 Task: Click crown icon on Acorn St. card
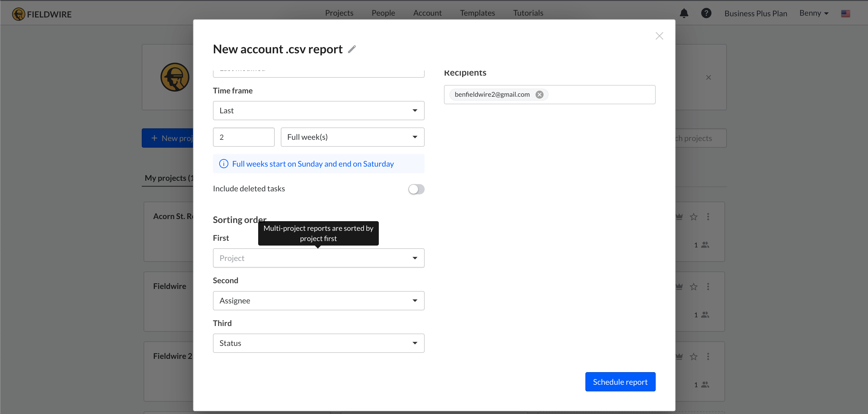pyautogui.click(x=679, y=217)
